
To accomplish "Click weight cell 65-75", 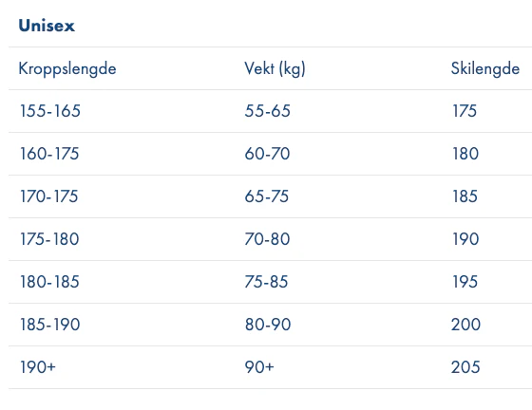I will pyautogui.click(x=267, y=196).
